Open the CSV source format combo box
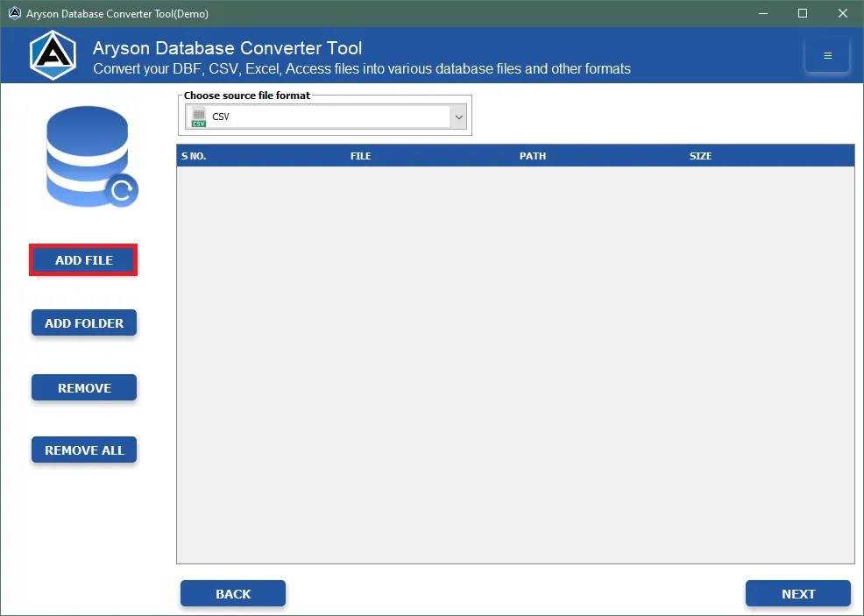 [325, 117]
